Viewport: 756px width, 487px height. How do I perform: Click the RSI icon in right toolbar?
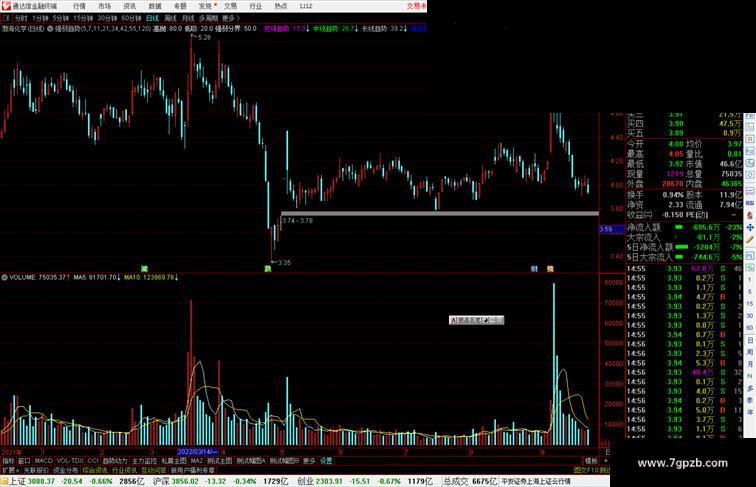click(750, 203)
